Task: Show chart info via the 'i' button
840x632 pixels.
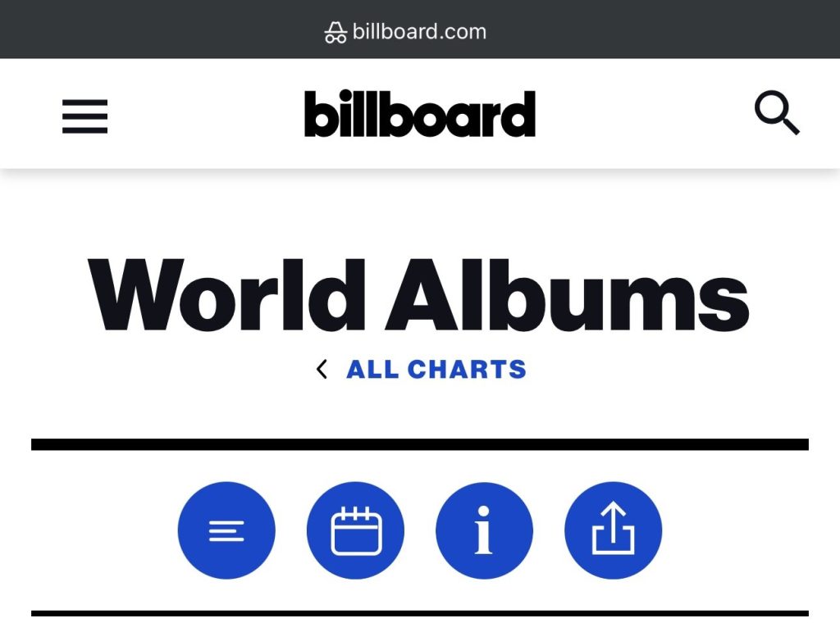Action: tap(484, 530)
